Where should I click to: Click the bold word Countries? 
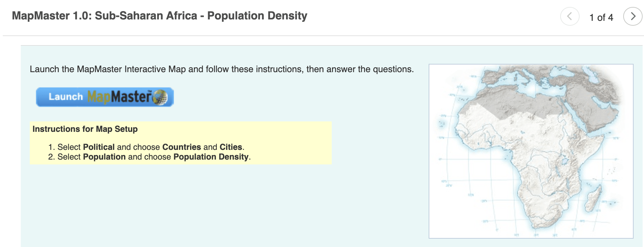click(181, 147)
